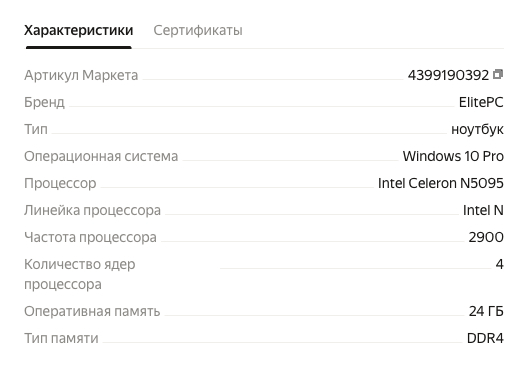Switch to the Сертификаты tab
Image resolution: width=528 pixels, height=382 pixels.
click(x=198, y=30)
